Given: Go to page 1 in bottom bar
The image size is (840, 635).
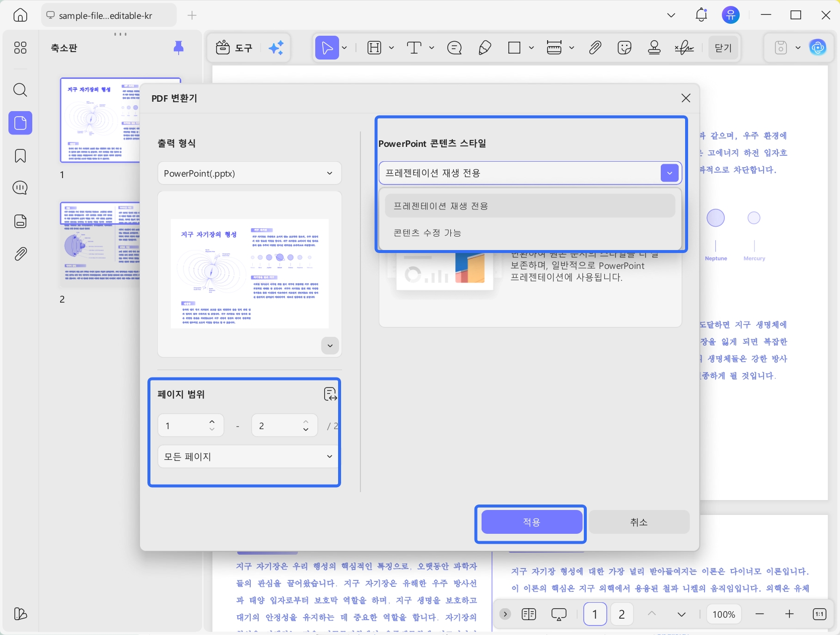Looking at the screenshot, I should click(x=595, y=615).
